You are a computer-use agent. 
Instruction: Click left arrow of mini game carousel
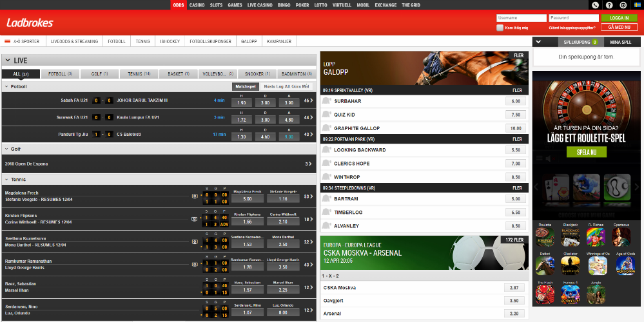pos(536,187)
